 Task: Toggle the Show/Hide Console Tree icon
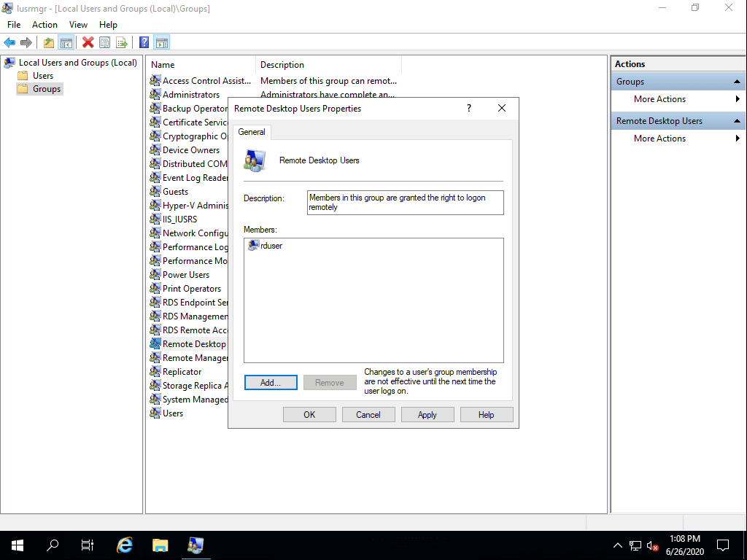[x=66, y=42]
